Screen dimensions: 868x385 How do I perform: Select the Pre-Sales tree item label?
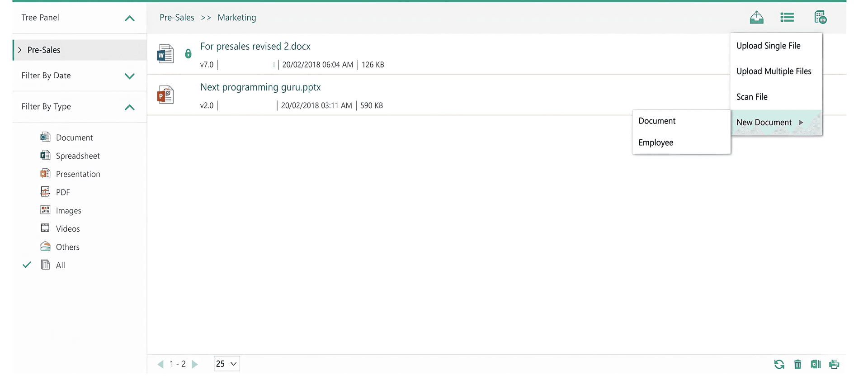44,50
